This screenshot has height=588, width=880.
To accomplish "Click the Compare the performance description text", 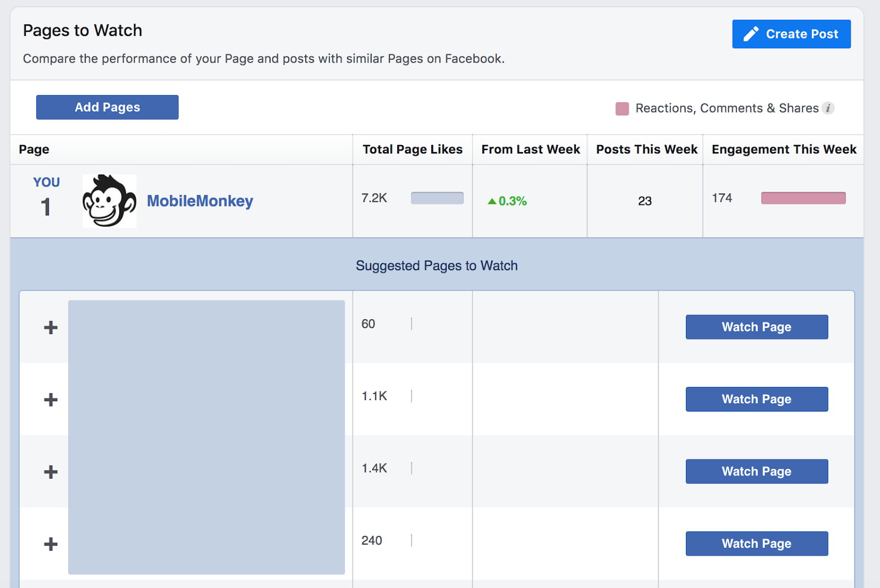I will tap(264, 59).
